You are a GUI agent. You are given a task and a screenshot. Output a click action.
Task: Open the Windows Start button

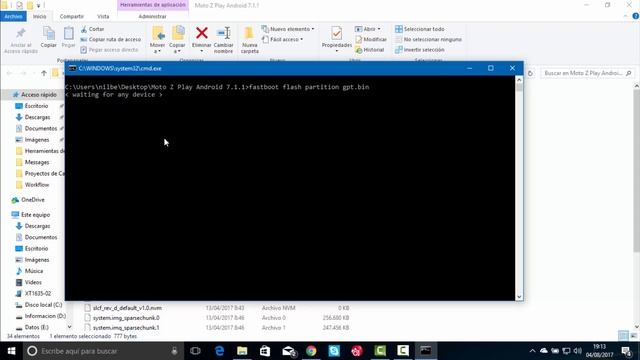(x=11, y=351)
